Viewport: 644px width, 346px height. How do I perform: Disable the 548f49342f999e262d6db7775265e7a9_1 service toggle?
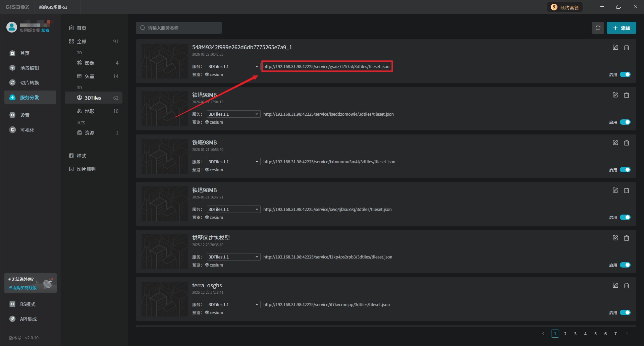(625, 75)
